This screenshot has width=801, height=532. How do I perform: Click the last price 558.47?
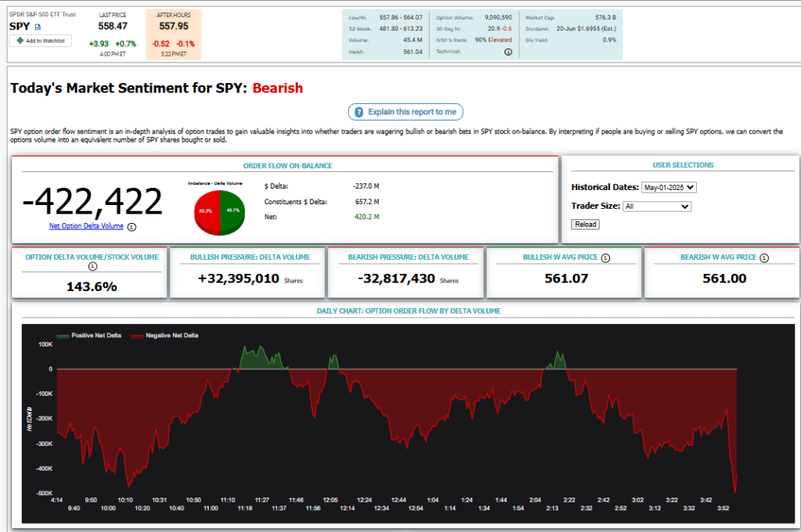pos(113,26)
